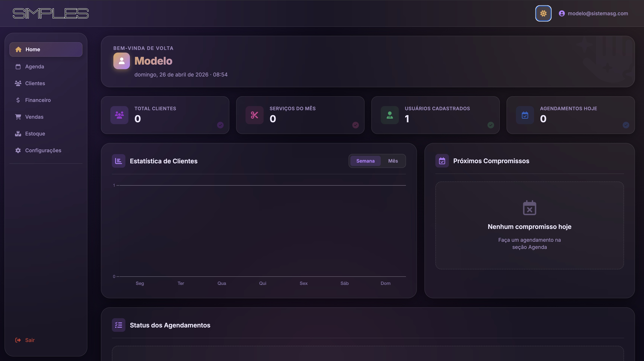
Task: Click the Estatística de Clientes chart icon
Action: tap(118, 161)
